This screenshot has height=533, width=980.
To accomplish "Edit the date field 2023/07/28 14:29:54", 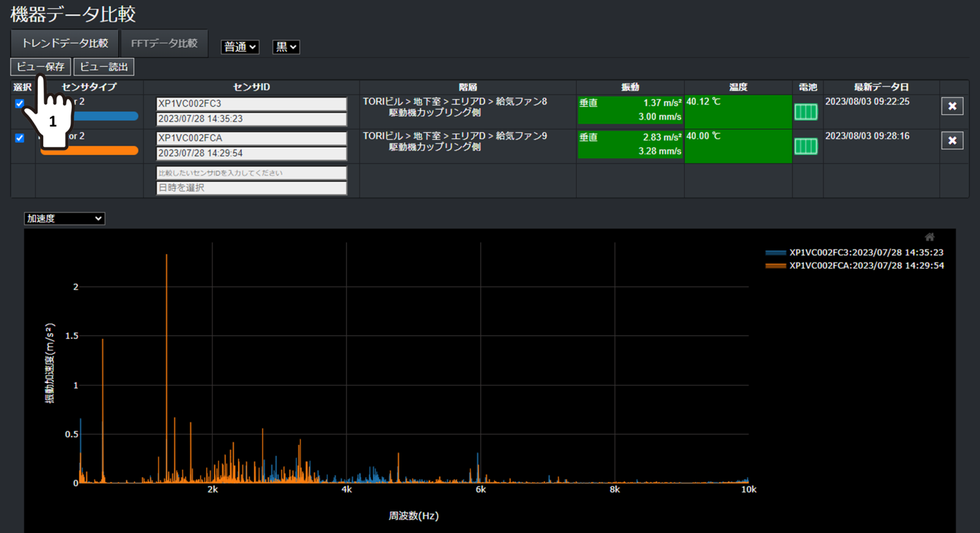I will (x=251, y=153).
